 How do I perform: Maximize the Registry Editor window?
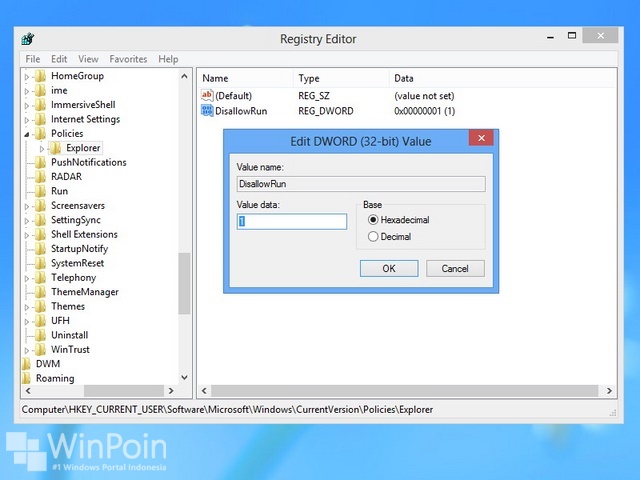572,36
